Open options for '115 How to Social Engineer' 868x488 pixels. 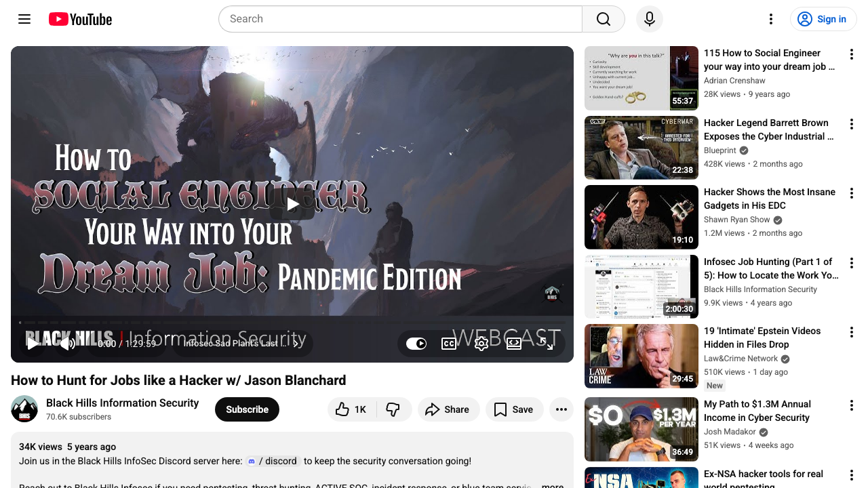tap(852, 54)
